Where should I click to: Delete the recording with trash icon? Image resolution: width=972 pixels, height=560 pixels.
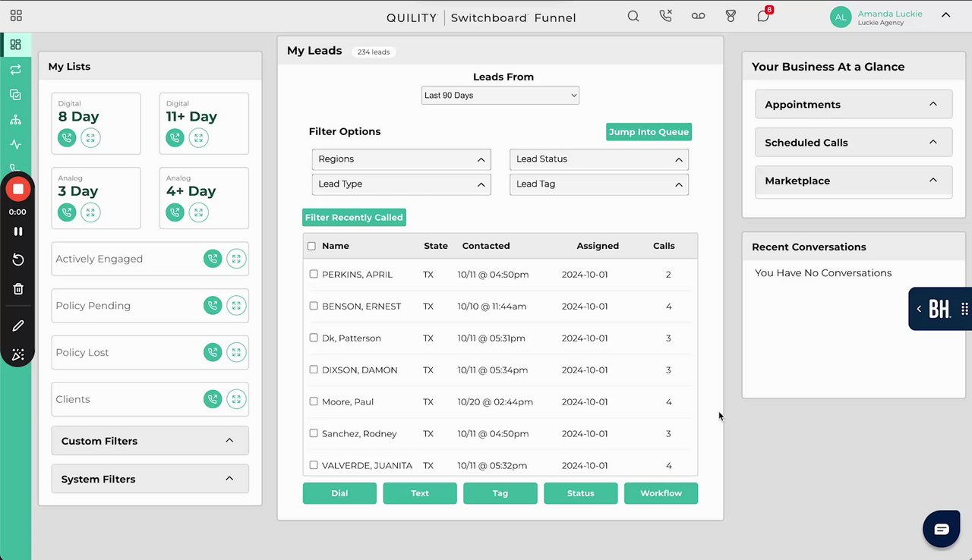(18, 289)
